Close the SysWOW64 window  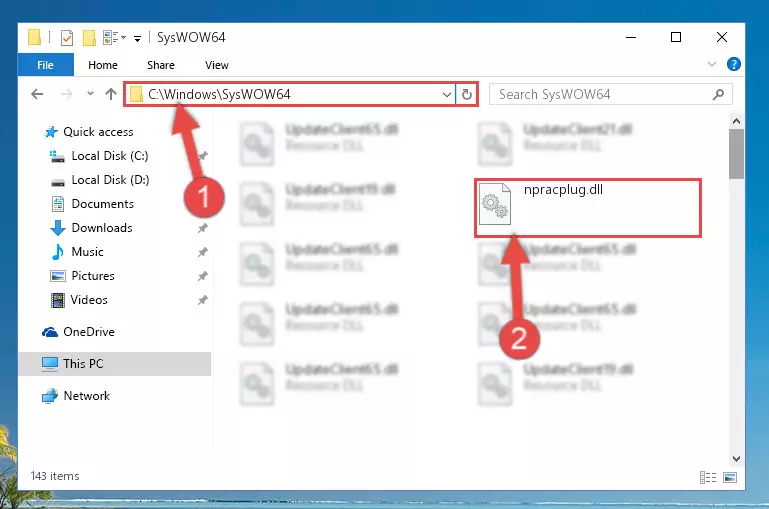[721, 37]
